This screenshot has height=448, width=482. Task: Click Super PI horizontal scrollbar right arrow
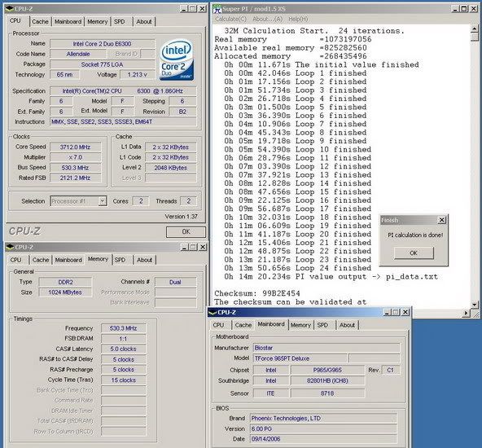point(467,313)
